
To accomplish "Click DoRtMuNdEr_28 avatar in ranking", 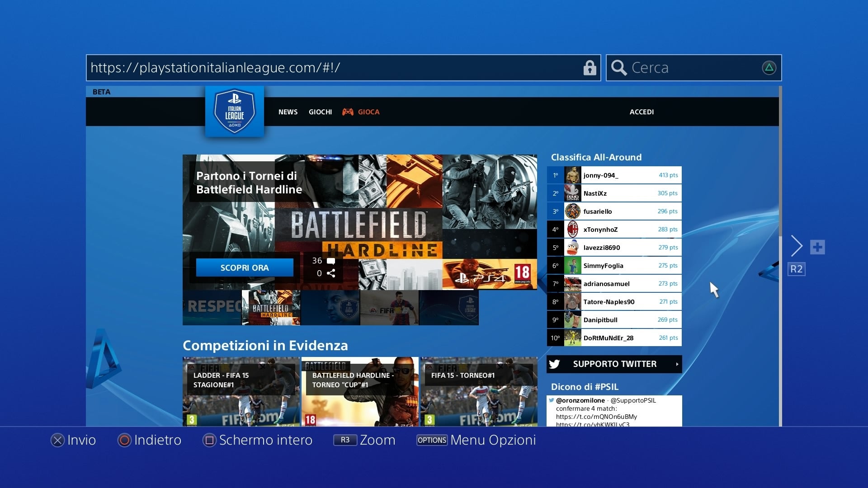I will (573, 338).
